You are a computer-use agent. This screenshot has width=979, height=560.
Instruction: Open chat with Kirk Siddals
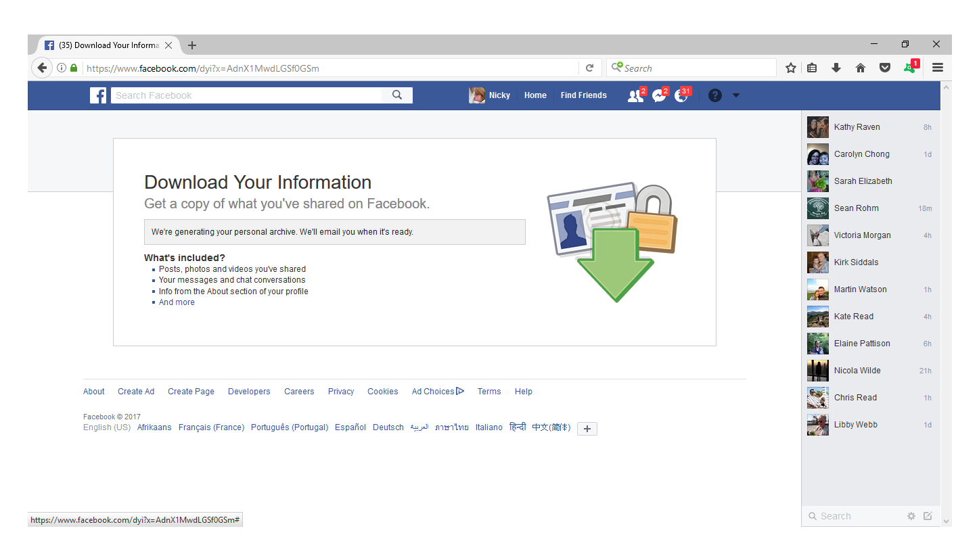click(870, 262)
